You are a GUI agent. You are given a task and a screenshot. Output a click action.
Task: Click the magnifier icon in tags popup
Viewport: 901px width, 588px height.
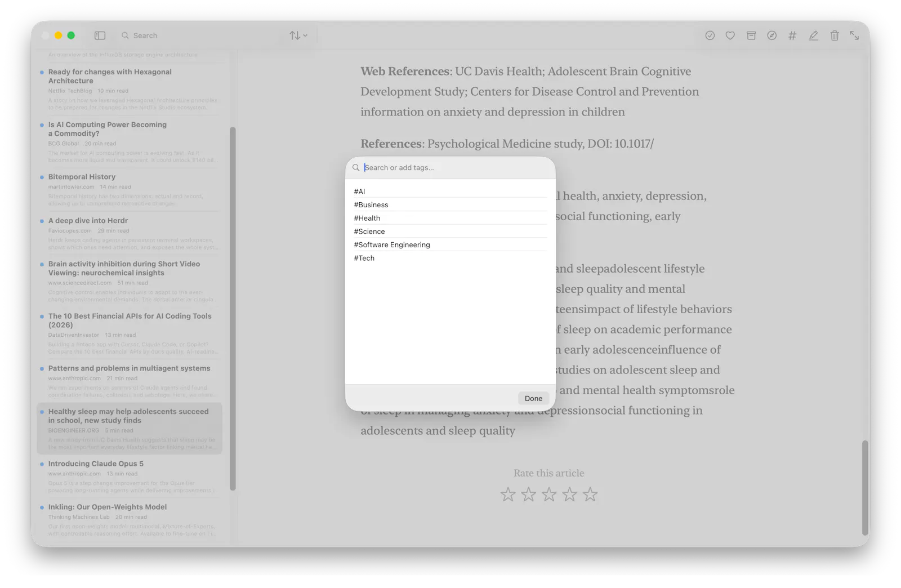[356, 168]
